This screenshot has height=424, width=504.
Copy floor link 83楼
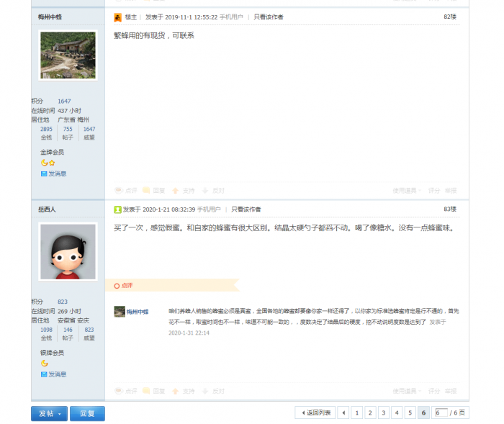[450, 209]
